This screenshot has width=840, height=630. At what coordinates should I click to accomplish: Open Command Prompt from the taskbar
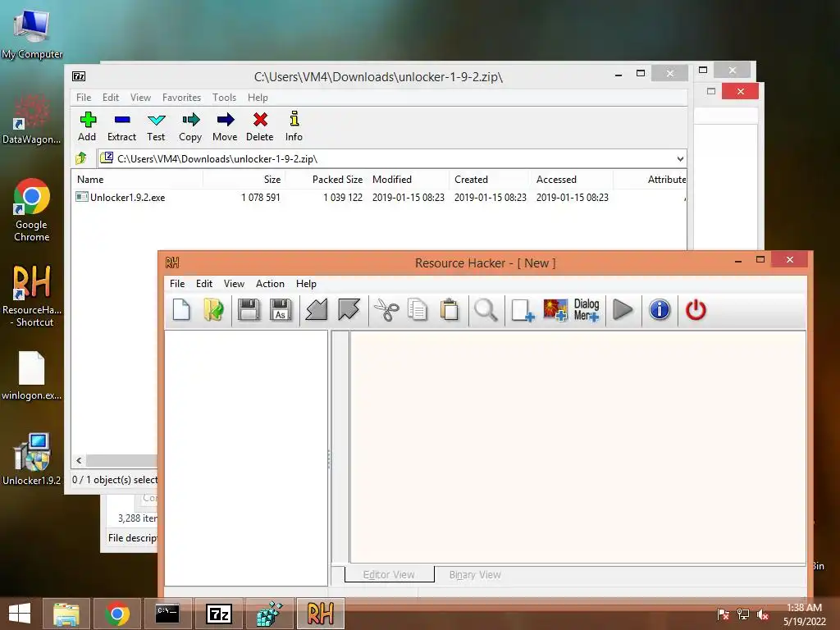pyautogui.click(x=167, y=614)
